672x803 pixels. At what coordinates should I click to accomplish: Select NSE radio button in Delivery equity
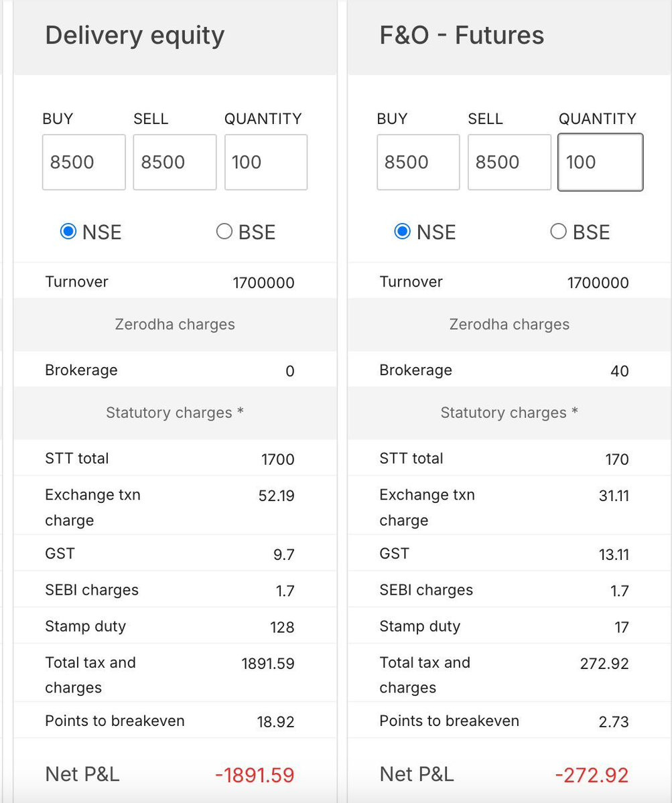[x=68, y=232]
